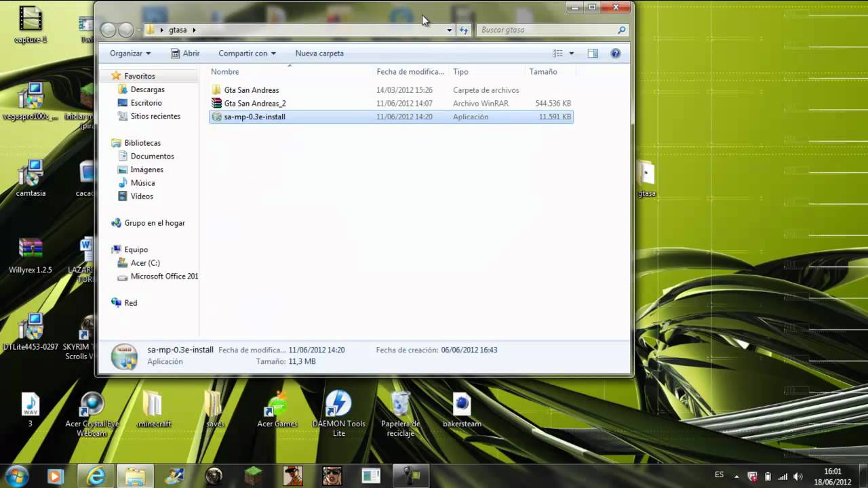Click the Nueva carpeta button
This screenshot has width=868, height=488.
[x=319, y=54]
